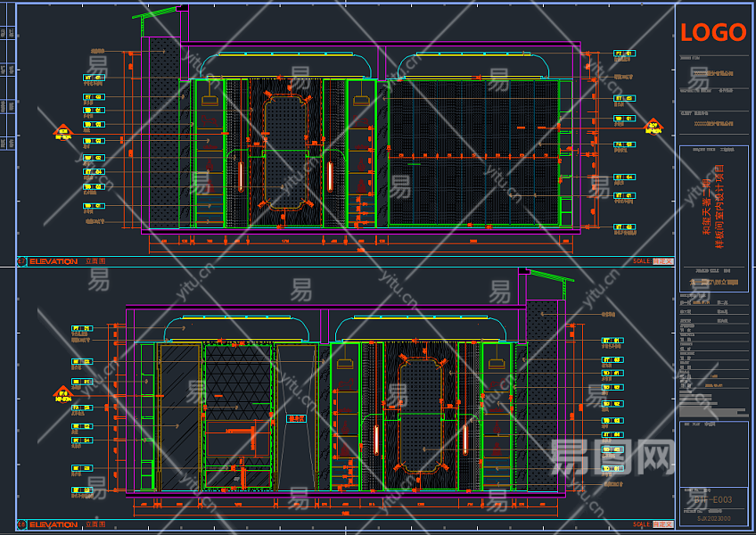Screen dimensions: 756x535
Task: Click the numbered circle beside lower ELEVATION title
Action: pyautogui.click(x=21, y=524)
